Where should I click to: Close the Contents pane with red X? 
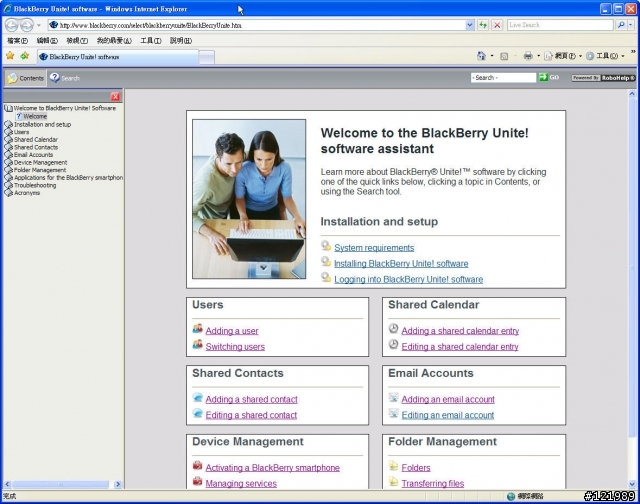click(115, 96)
